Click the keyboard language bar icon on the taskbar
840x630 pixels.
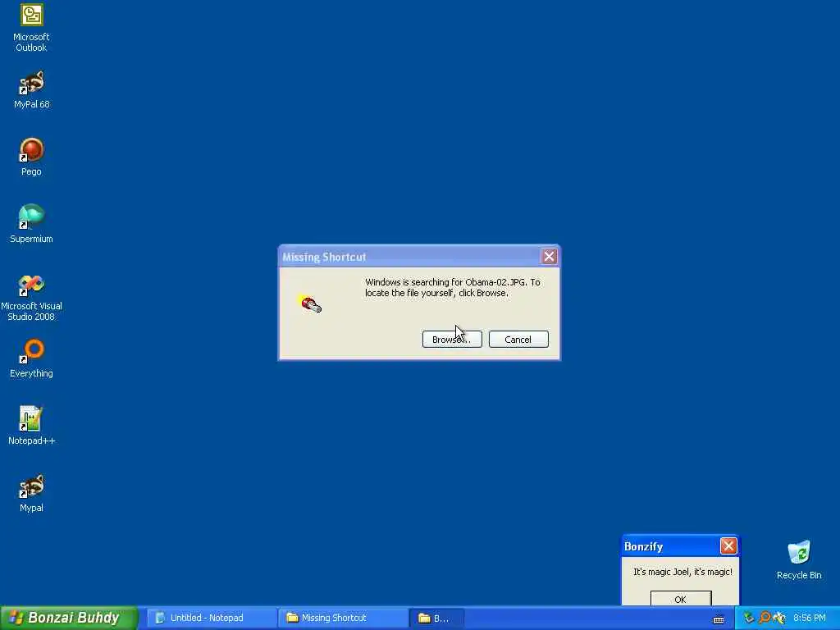click(x=719, y=619)
